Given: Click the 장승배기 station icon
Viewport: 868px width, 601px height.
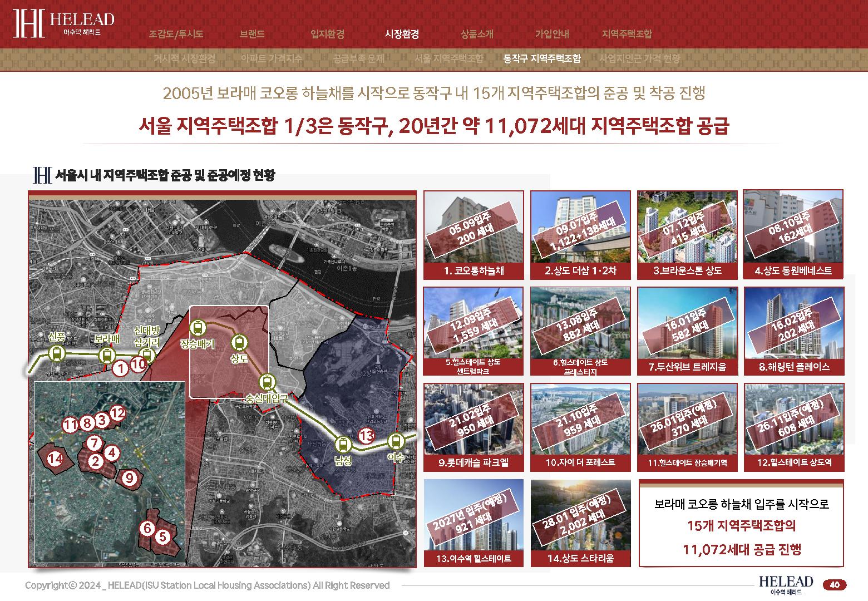Looking at the screenshot, I should (197, 328).
